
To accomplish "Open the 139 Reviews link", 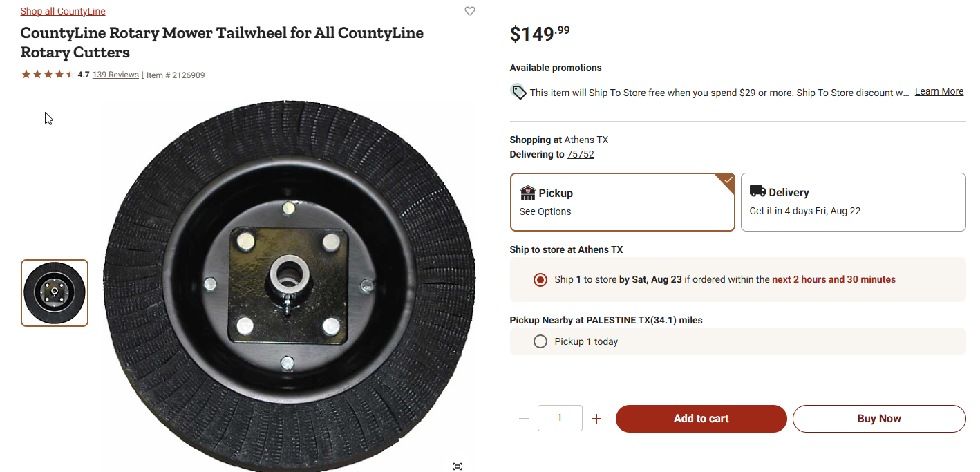I will (x=115, y=75).
